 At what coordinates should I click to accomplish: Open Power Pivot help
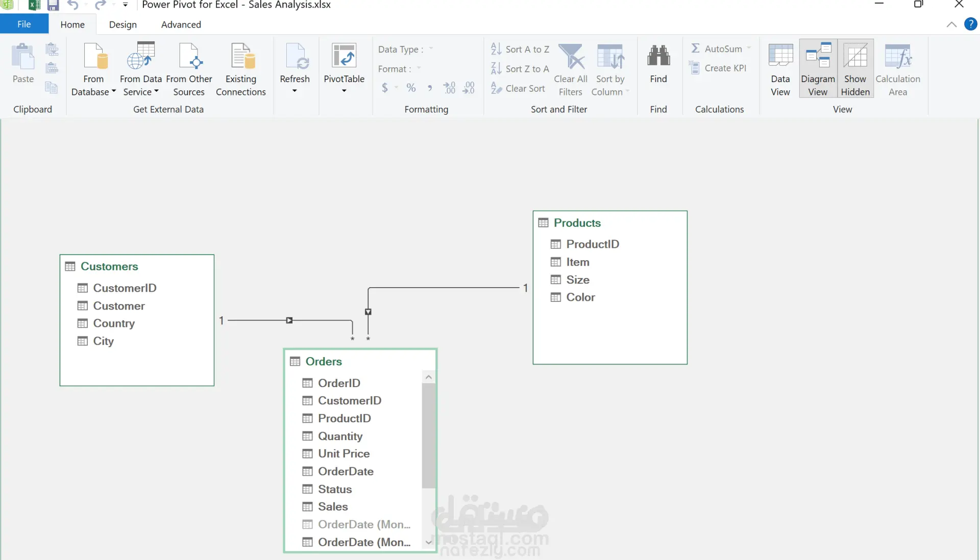970,24
